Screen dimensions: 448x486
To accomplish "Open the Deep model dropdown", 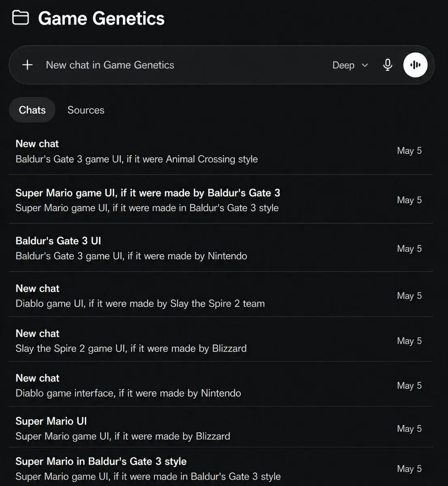I will click(350, 65).
